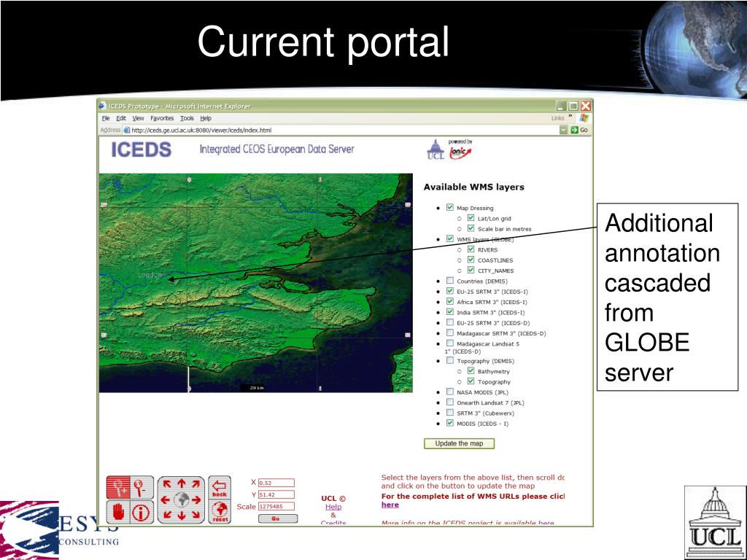The width and height of the screenshot is (747, 560).
Task: Pan the map north-west with diagonal arrow
Action: point(167,484)
